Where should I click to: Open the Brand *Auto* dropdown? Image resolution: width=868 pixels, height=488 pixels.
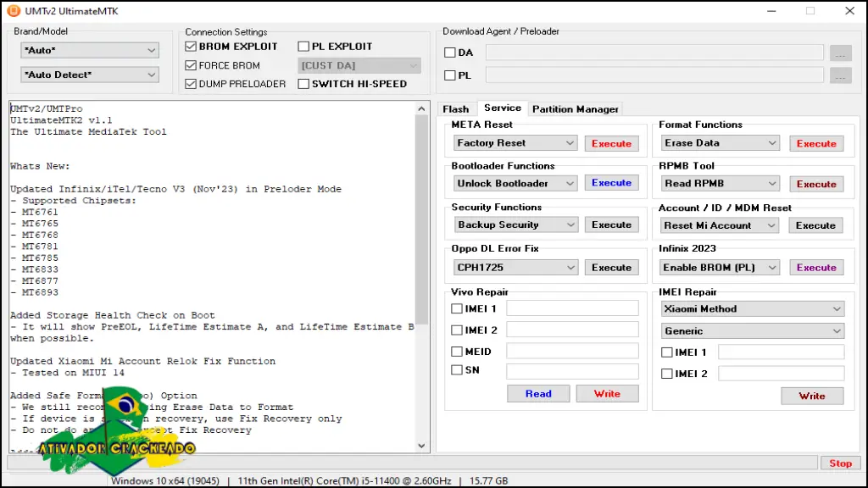(x=90, y=50)
